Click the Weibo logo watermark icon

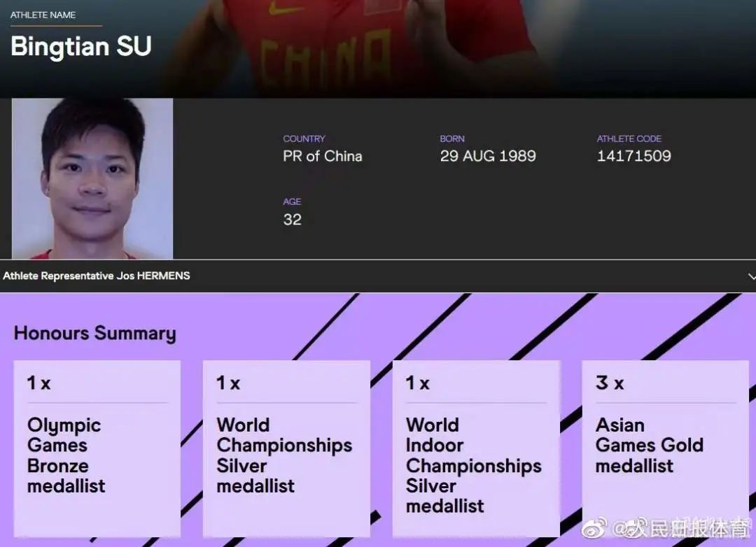[595, 528]
